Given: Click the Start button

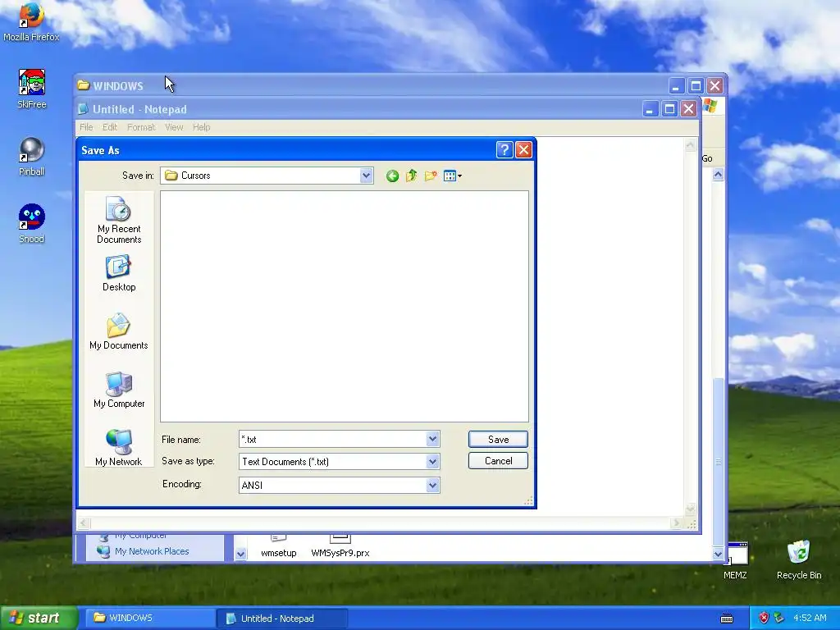Looking at the screenshot, I should click(x=39, y=619).
